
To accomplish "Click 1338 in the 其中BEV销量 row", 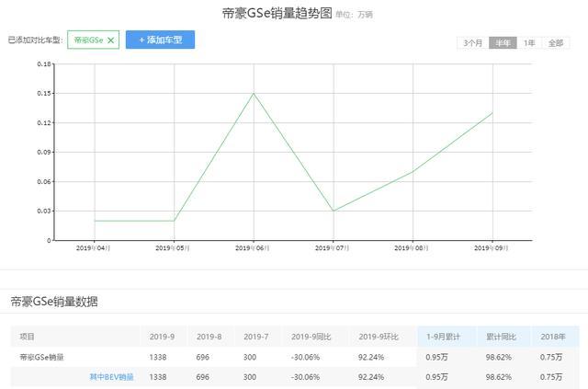I will (158, 377).
